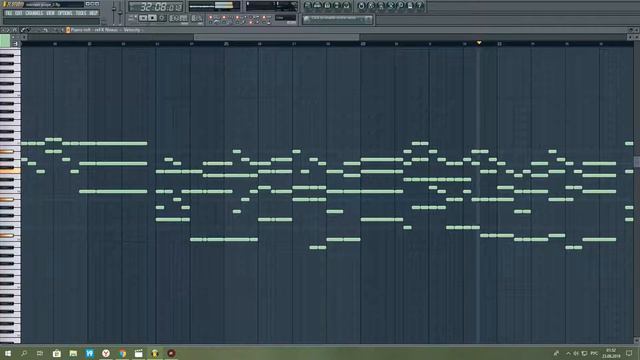This screenshot has width=640, height=360.
Task: Open Task View on the taskbar
Action: [x=40, y=353]
